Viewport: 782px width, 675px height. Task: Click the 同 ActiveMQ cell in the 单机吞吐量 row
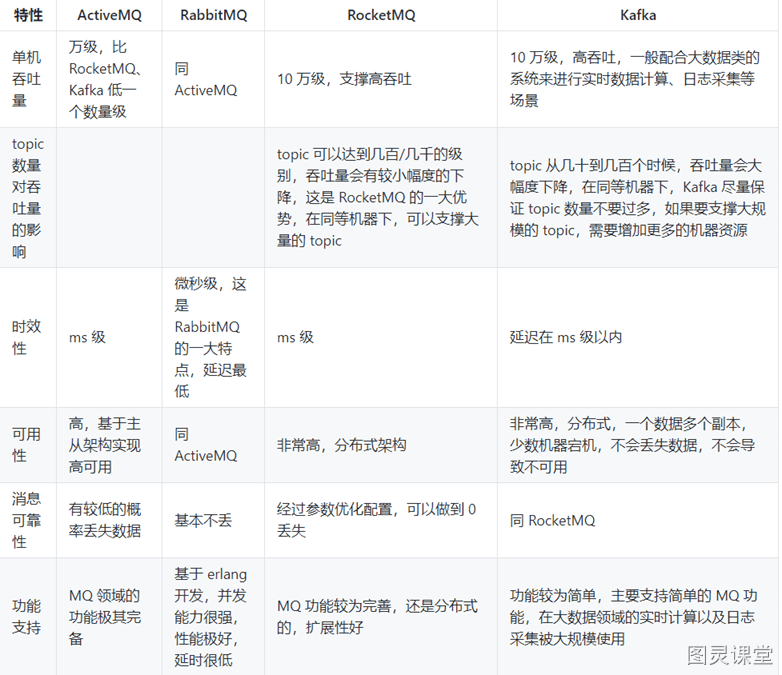213,79
